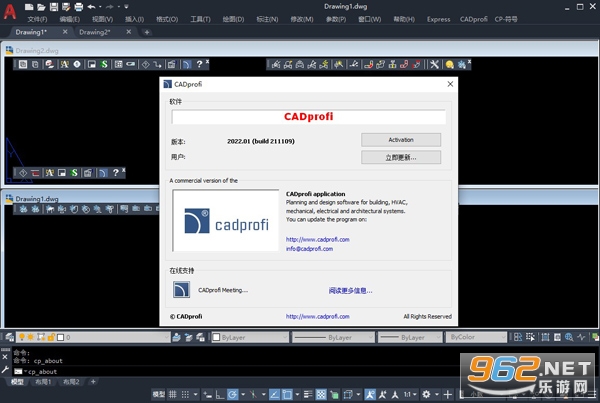Click the CADprofi logo icon in upper toolbar
The height and width of the screenshot is (403, 600).
pyautogui.click(x=186, y=64)
